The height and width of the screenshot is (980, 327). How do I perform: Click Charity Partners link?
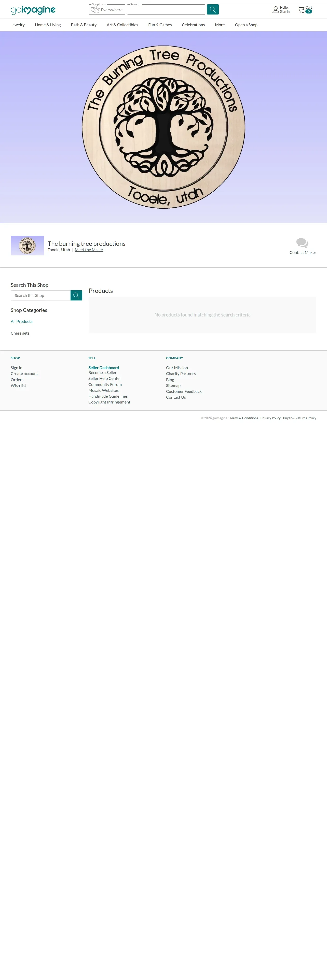(181, 373)
